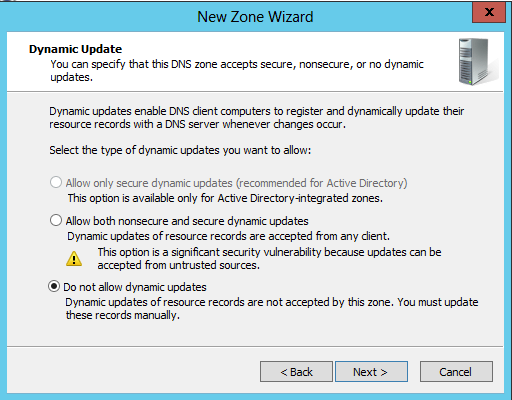Click the greyed-out 'Allow only secure dynamic updates' label
This screenshot has width=512, height=400.
tap(236, 183)
